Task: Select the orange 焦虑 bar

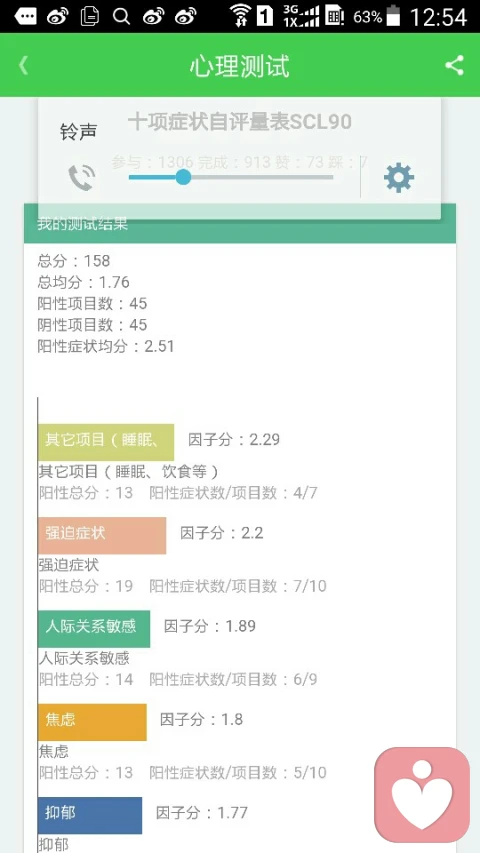Action: [x=93, y=722]
